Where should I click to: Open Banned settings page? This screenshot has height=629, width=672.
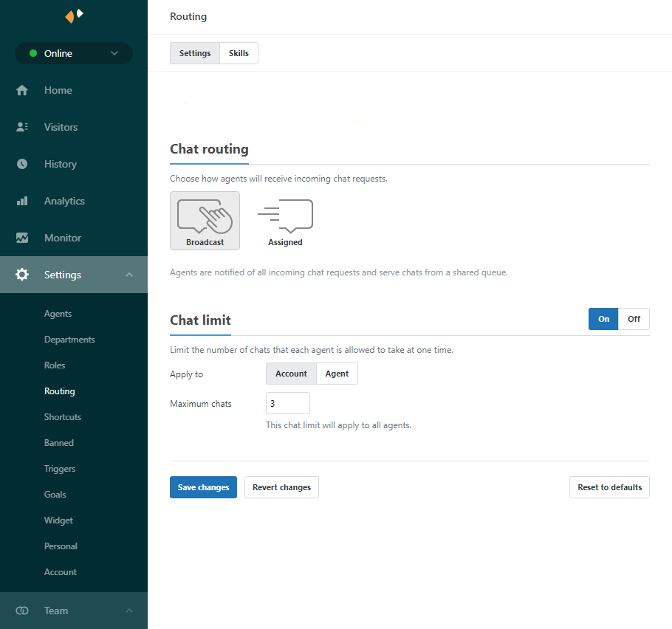point(59,443)
